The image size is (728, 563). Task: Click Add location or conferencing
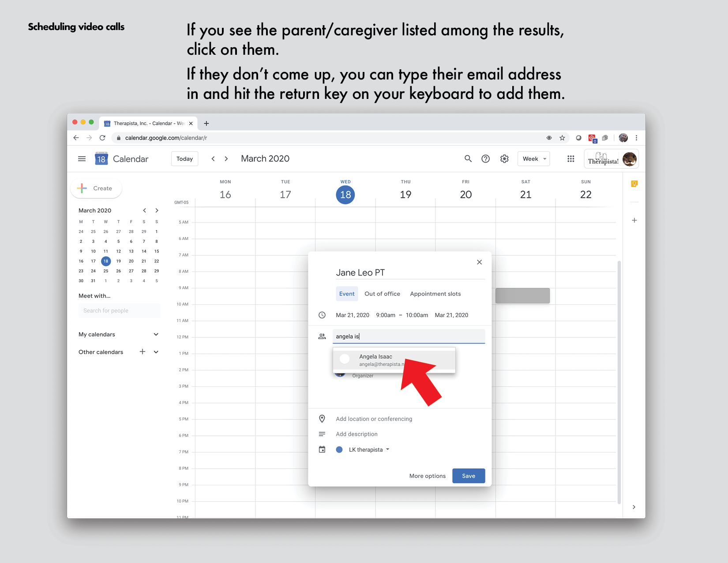(x=374, y=419)
